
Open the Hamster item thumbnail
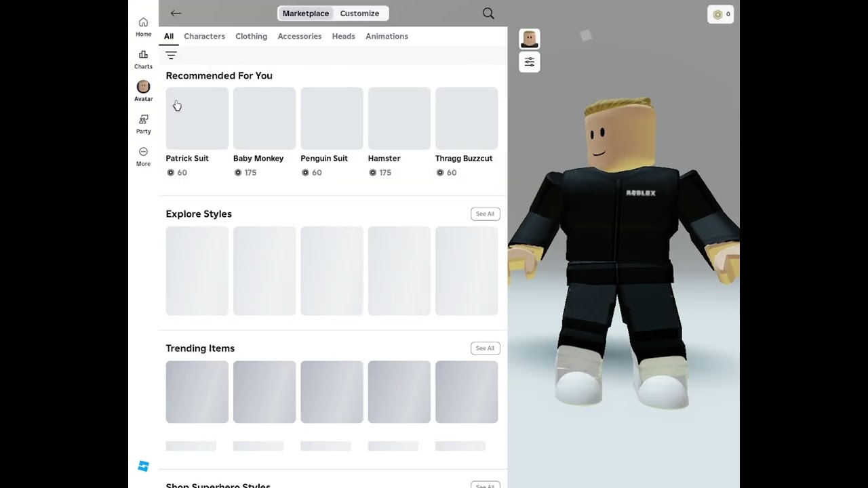tap(399, 119)
